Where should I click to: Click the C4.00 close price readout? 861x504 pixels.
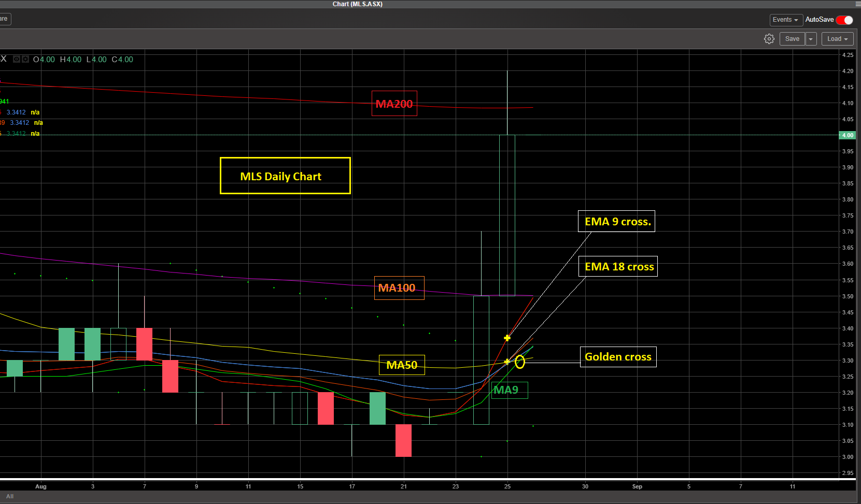coord(122,60)
